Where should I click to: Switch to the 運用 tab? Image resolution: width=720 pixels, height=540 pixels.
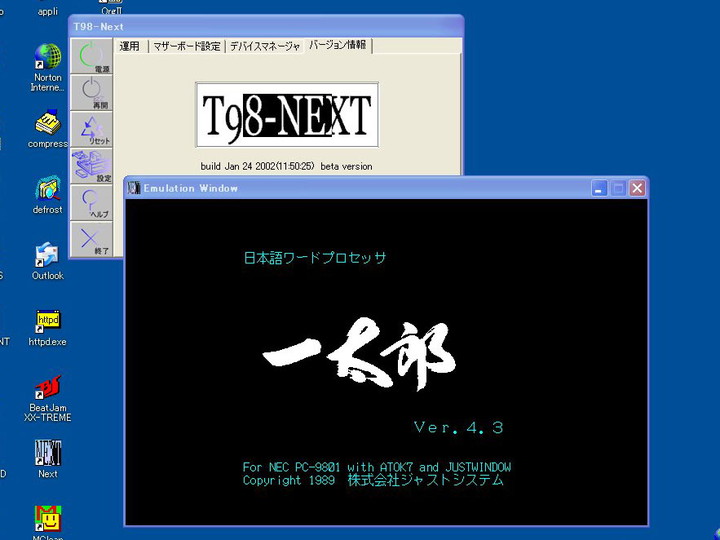(x=130, y=46)
